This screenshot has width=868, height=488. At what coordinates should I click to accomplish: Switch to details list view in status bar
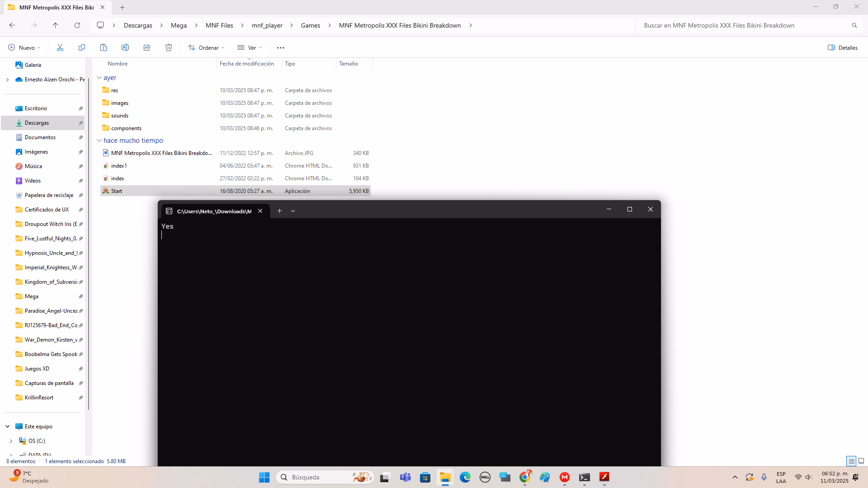851,461
